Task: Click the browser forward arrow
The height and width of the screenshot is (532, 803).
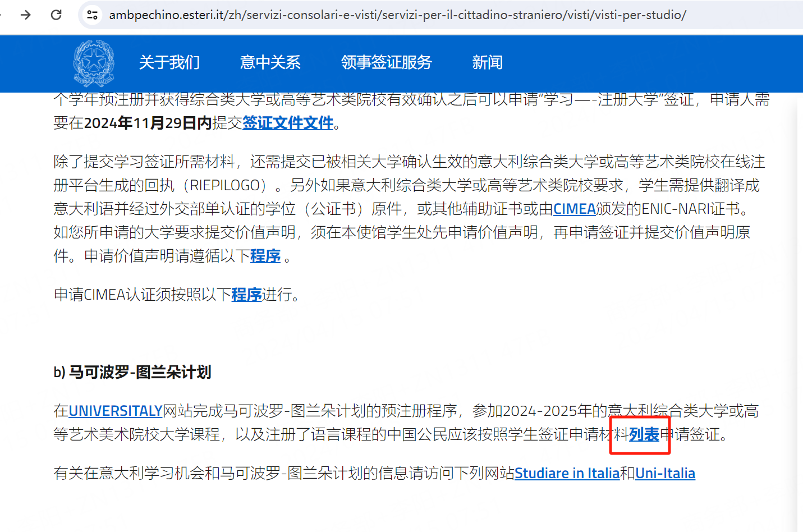Action: coord(26,15)
